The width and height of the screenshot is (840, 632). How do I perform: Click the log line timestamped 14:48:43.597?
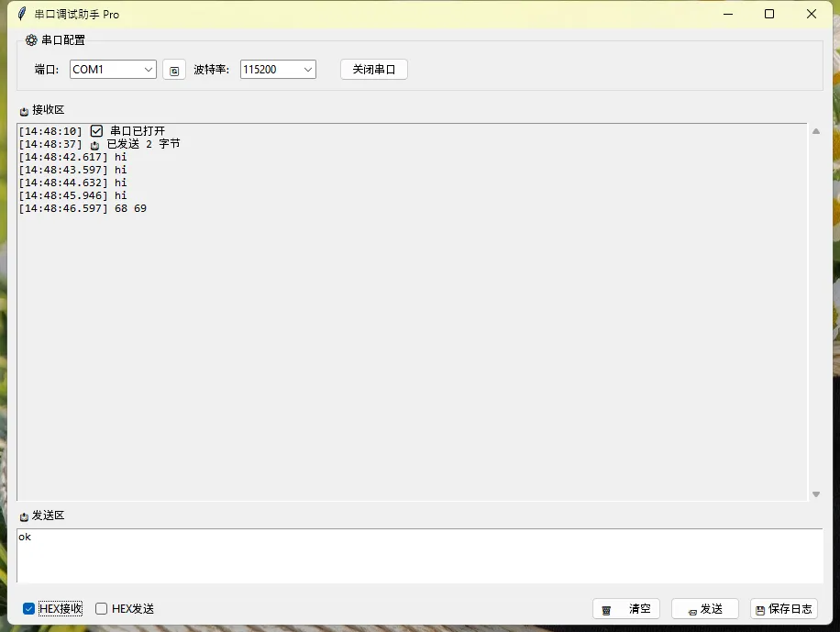pos(72,170)
